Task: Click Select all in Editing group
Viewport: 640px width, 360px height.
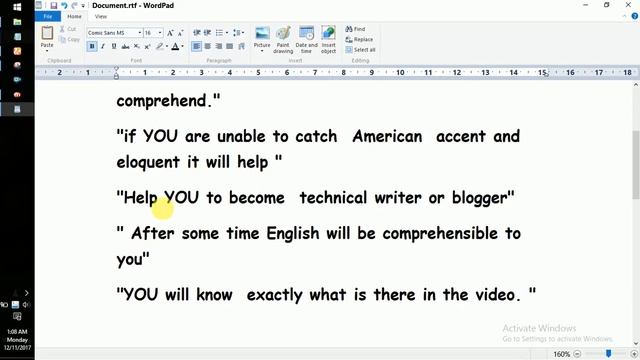Action: pyautogui.click(x=360, y=50)
